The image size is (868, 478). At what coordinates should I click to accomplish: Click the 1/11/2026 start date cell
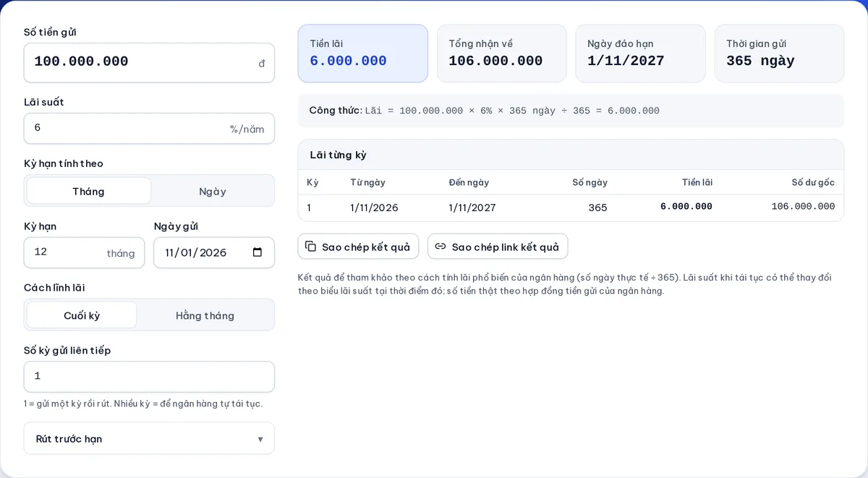pos(374,208)
